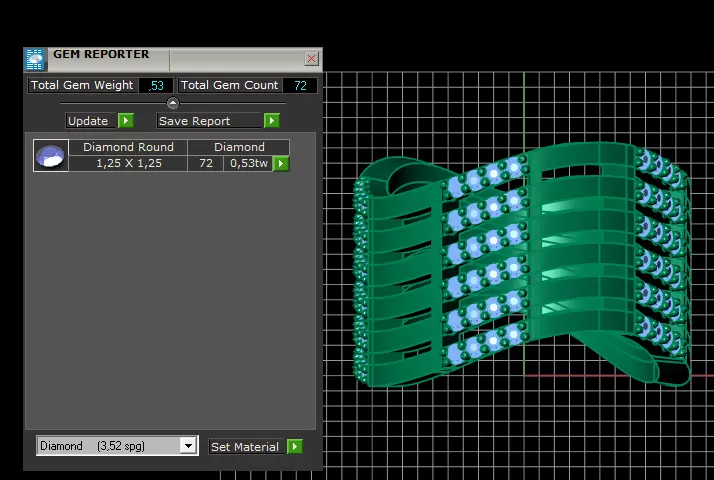The image size is (714, 480).
Task: Click the GEM REPORTER title text
Action: (x=101, y=54)
